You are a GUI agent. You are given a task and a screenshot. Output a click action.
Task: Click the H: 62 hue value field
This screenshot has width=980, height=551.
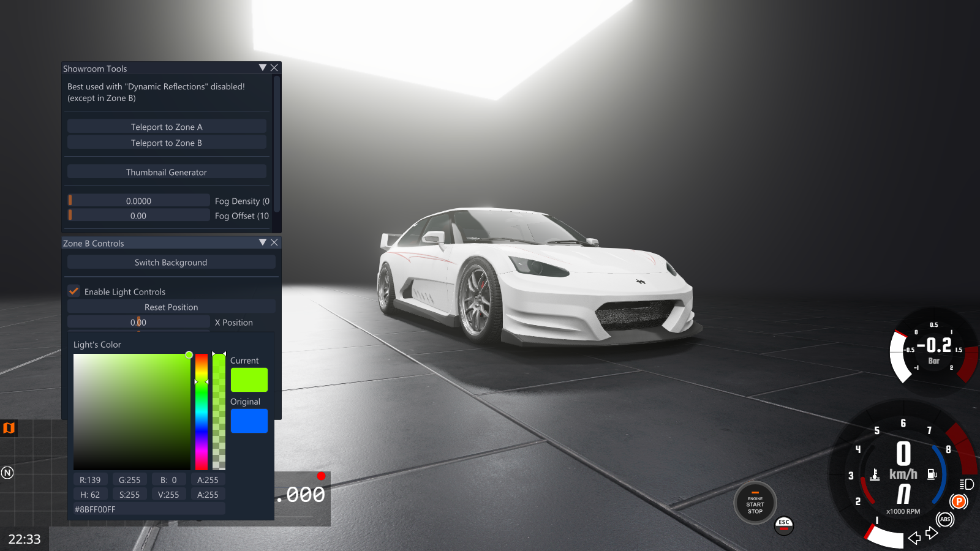(91, 495)
